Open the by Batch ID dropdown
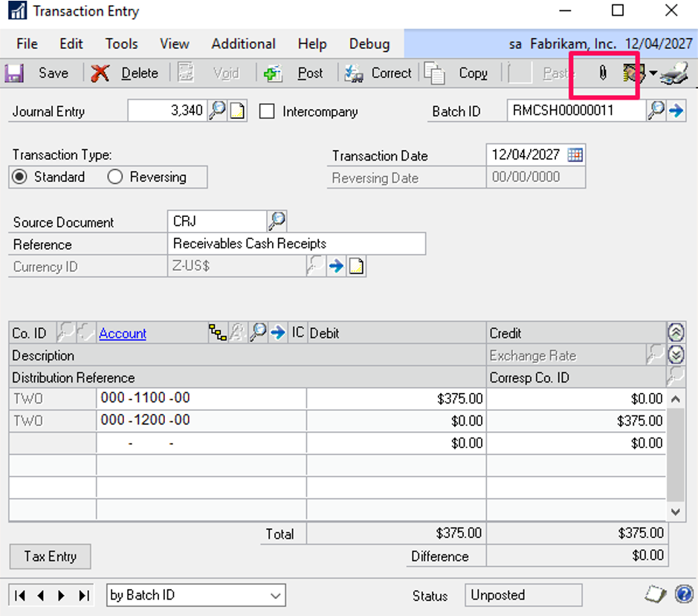 pos(276,595)
